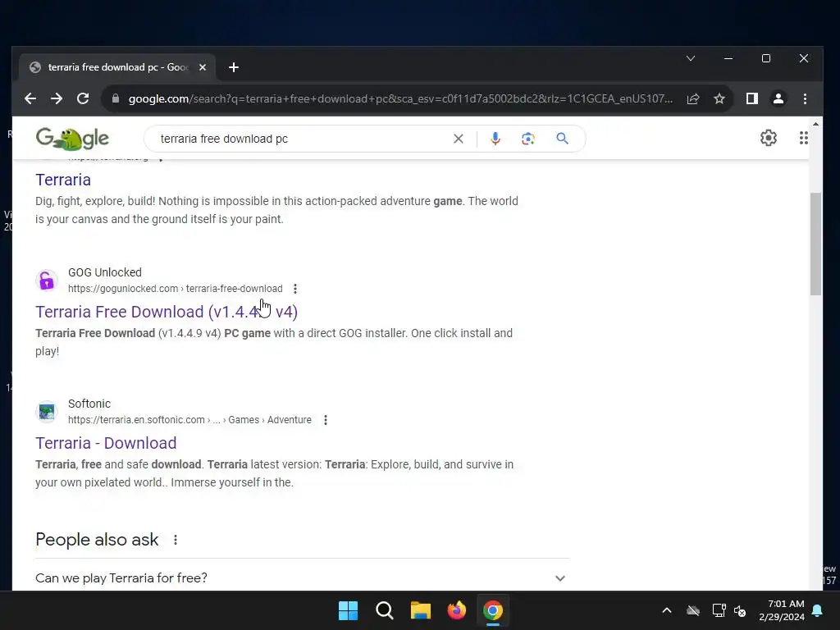This screenshot has height=630, width=840.
Task: Share this page from the address bar
Action: point(693,98)
